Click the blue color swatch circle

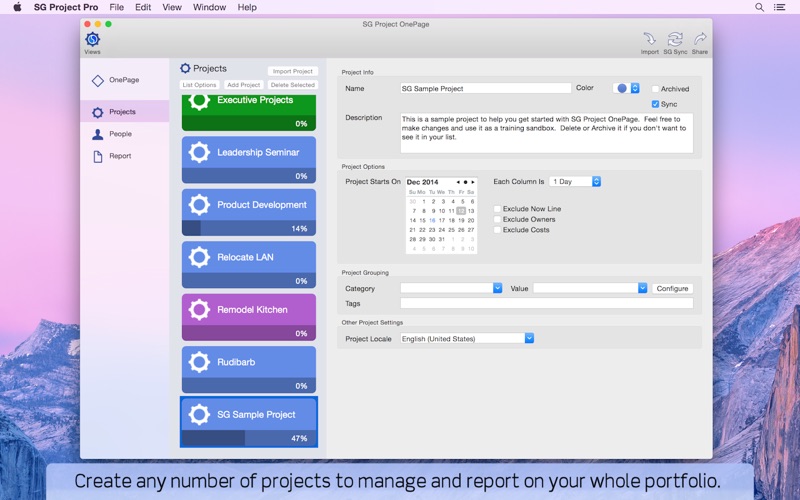[x=622, y=88]
